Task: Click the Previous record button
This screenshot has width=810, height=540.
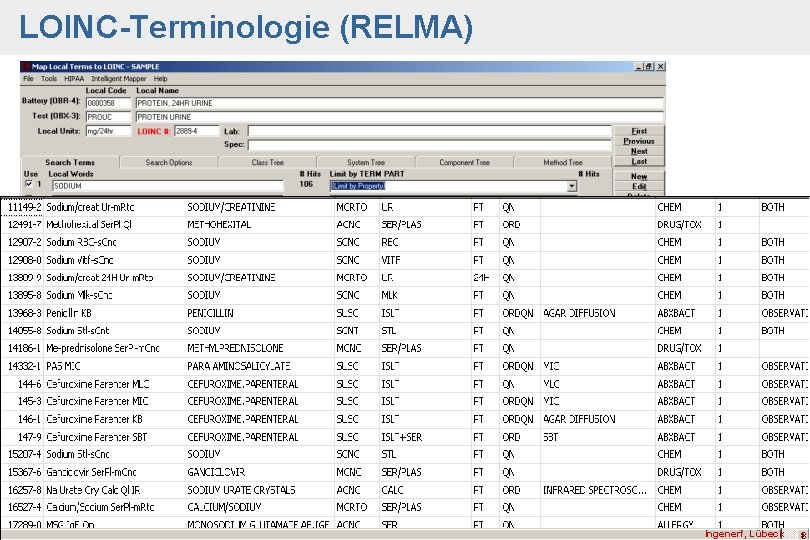Action: pyautogui.click(x=639, y=141)
